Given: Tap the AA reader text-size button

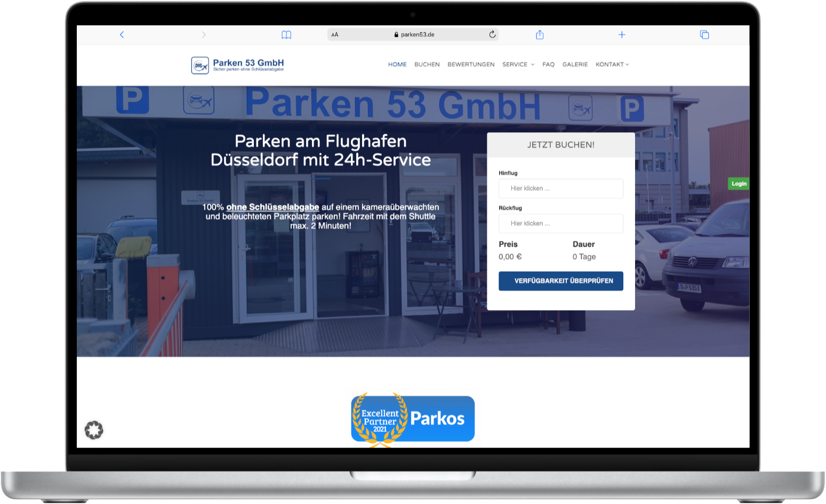Looking at the screenshot, I should (335, 35).
